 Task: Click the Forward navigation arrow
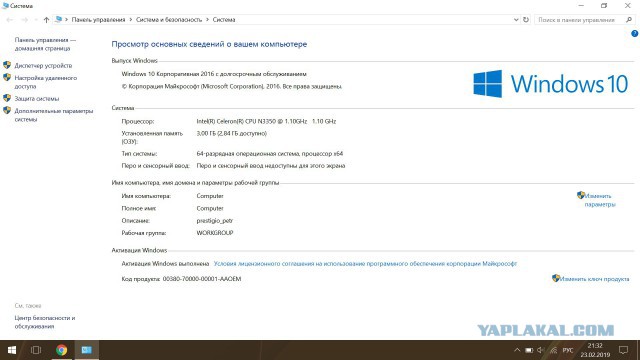[x=24, y=20]
